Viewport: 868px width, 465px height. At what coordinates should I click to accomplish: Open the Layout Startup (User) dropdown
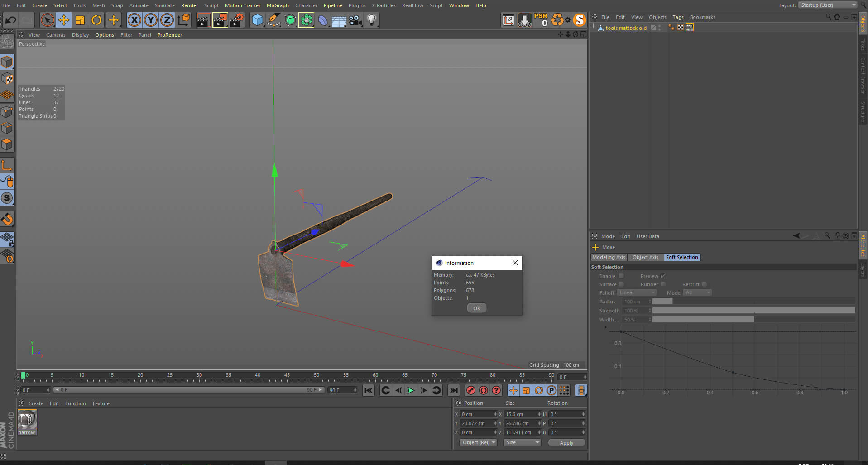point(828,5)
